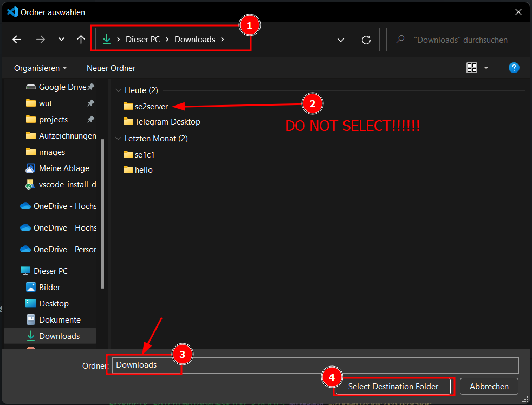The image size is (532, 405).
Task: Click the Bilder pictures icon
Action: pos(30,288)
